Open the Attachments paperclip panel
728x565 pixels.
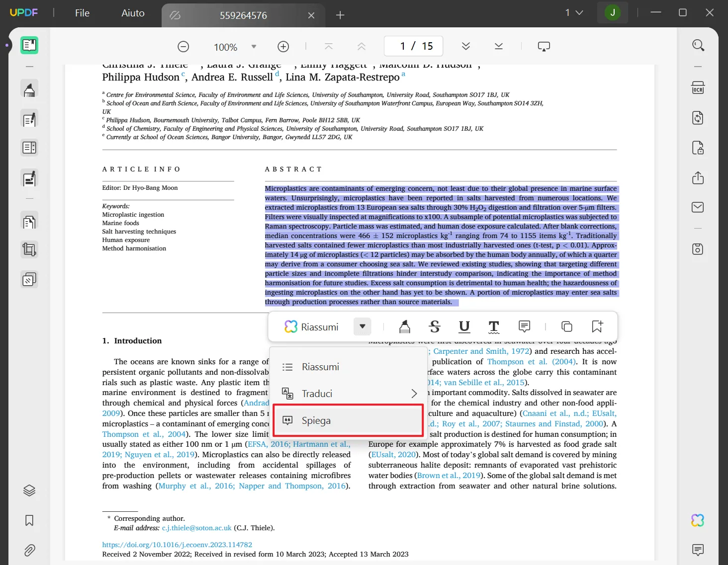coord(29,550)
